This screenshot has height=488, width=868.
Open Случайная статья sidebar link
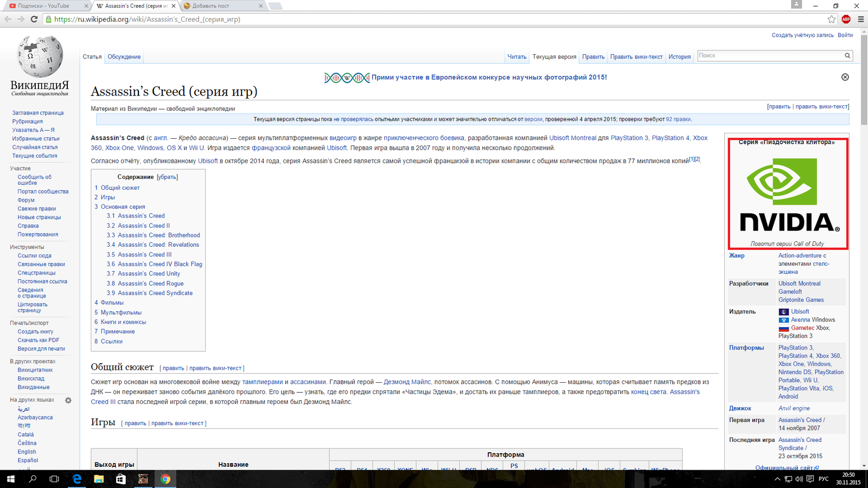pos(35,147)
